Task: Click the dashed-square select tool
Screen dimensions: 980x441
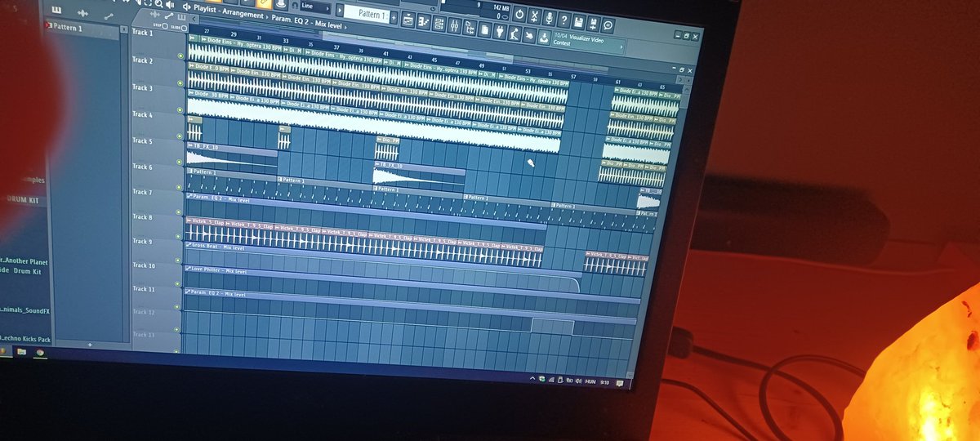Action: click(148, 2)
